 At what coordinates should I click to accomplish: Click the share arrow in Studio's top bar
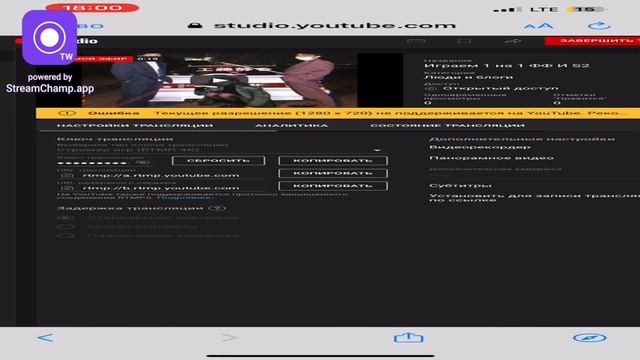(513, 41)
